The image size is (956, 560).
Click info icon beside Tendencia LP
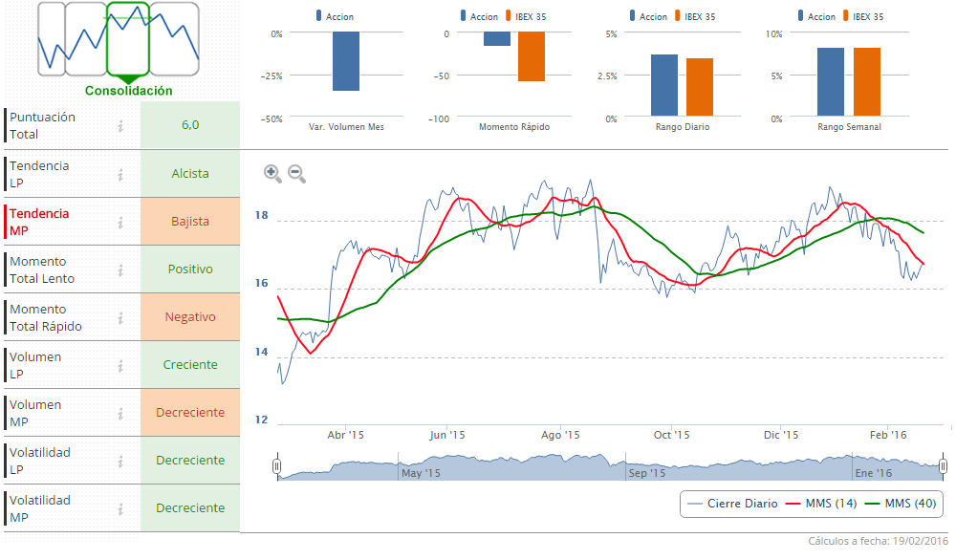(121, 174)
